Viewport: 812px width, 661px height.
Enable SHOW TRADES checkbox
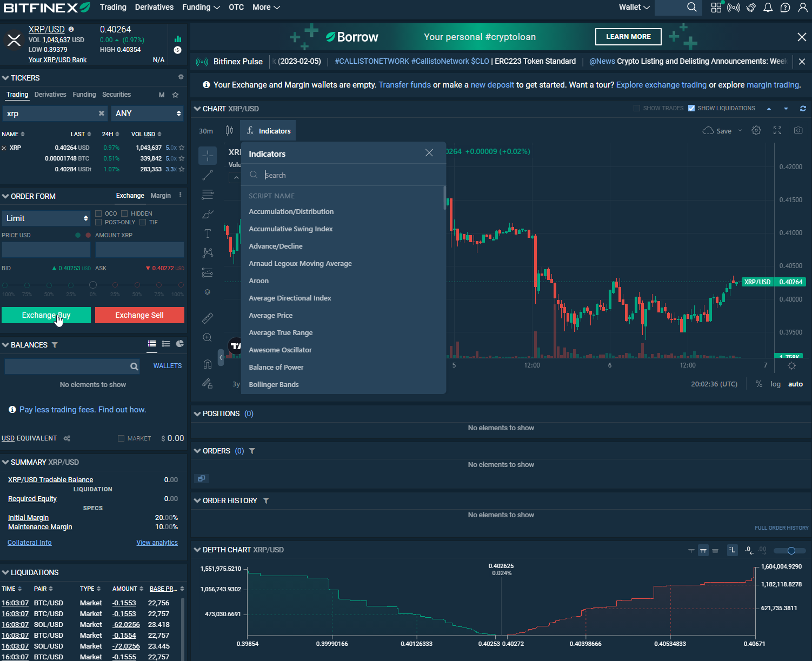tap(637, 108)
